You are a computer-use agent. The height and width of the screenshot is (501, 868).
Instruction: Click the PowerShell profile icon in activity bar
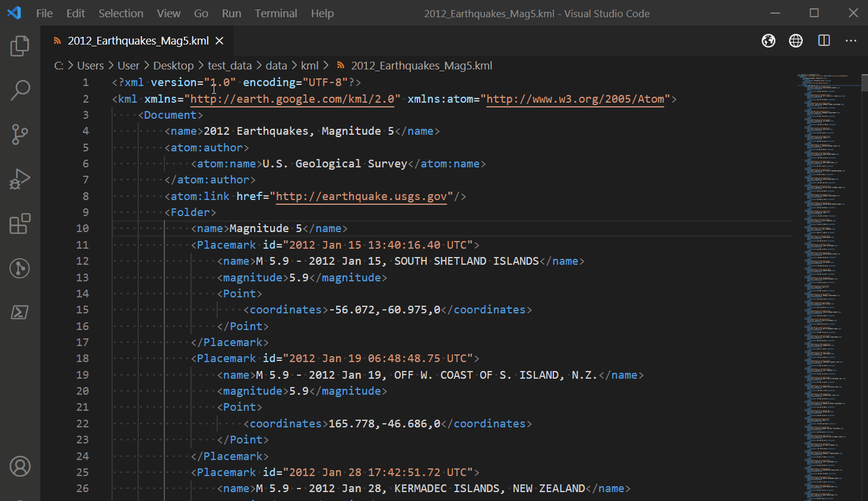pos(20,312)
